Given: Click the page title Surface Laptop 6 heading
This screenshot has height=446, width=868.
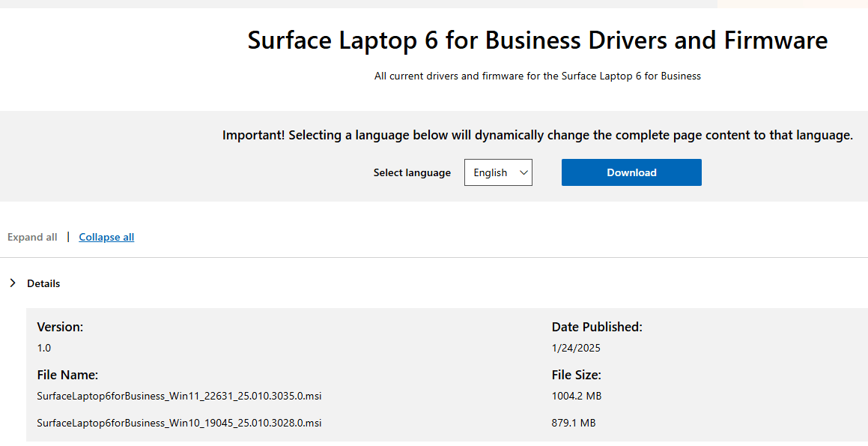Looking at the screenshot, I should pos(538,40).
